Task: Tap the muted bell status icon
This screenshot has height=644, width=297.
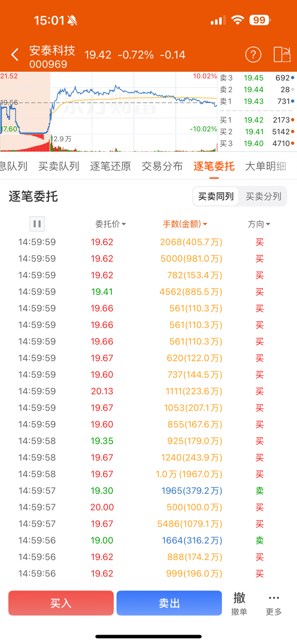Action: tap(72, 20)
